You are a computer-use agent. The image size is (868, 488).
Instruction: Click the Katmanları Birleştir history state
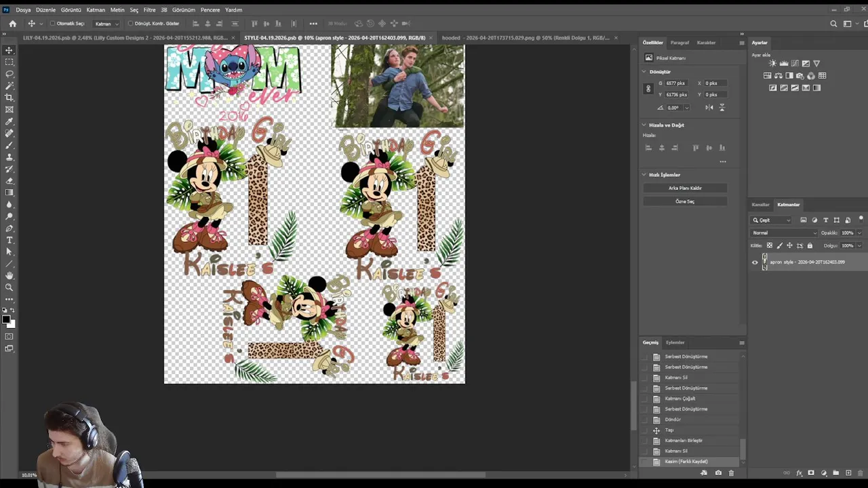point(684,441)
